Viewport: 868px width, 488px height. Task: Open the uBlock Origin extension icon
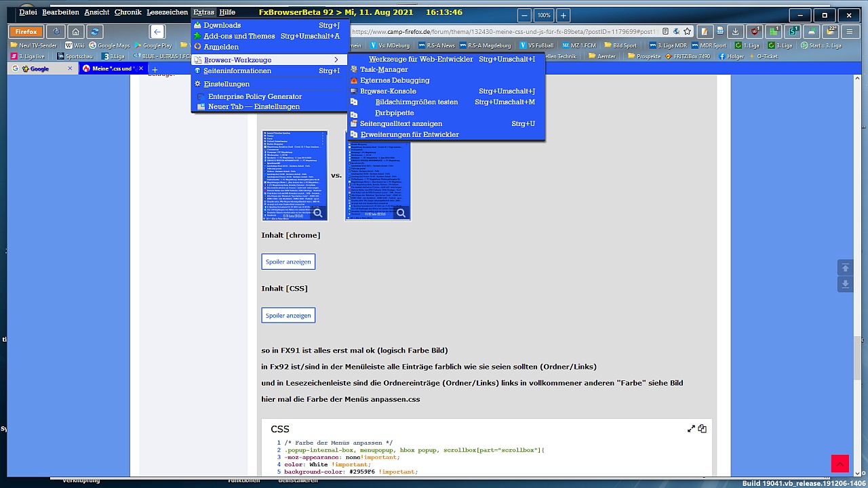(754, 32)
